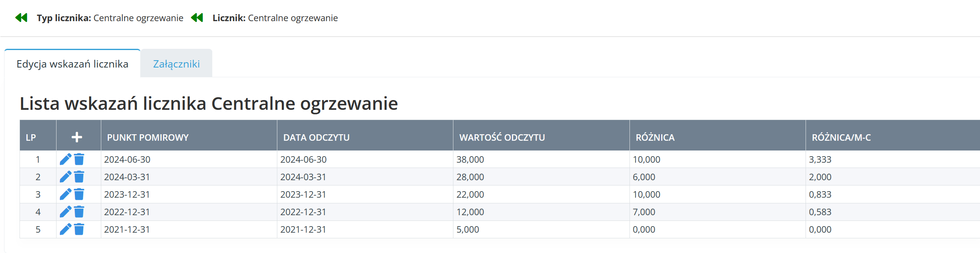980x253 pixels.
Task: Delete the 2023-12-31 reading with trash icon
Action: [x=79, y=194]
